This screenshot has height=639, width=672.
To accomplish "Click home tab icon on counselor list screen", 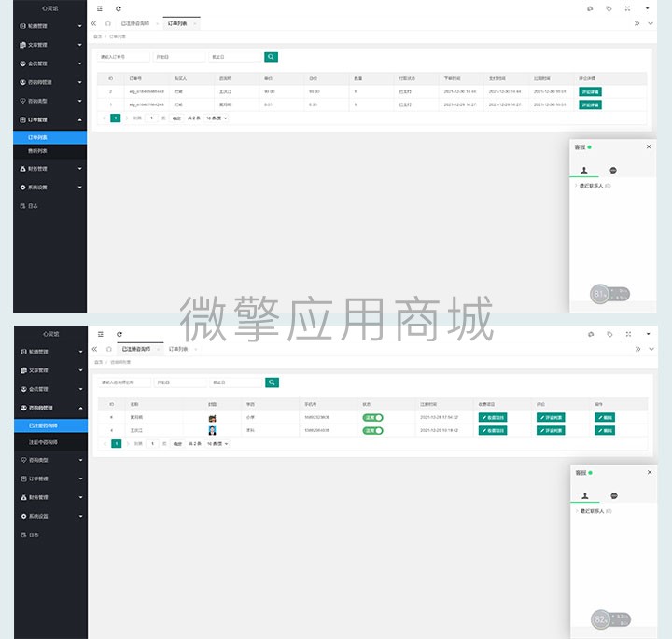I will click(109, 349).
